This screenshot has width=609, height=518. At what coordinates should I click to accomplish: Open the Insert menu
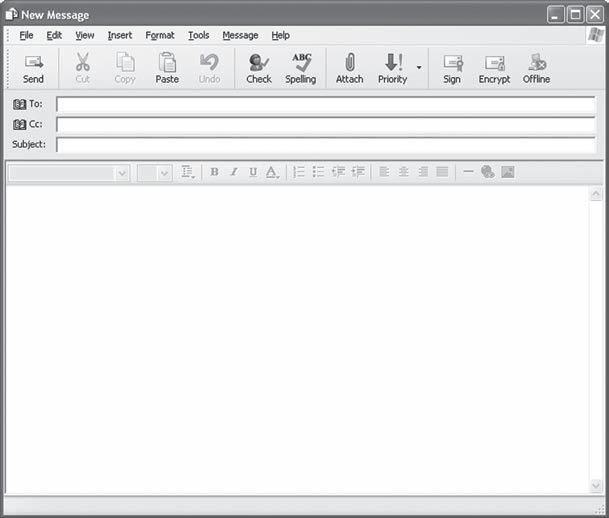pyautogui.click(x=120, y=35)
